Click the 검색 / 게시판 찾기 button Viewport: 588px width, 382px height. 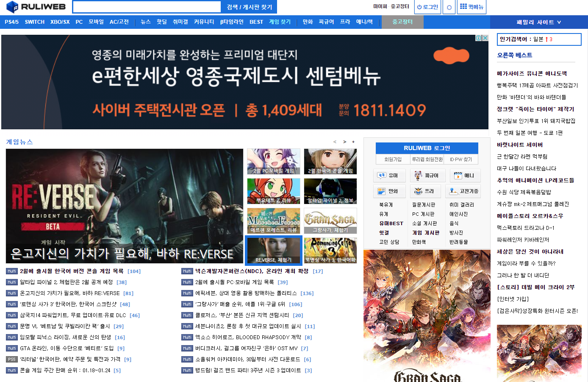coord(249,7)
